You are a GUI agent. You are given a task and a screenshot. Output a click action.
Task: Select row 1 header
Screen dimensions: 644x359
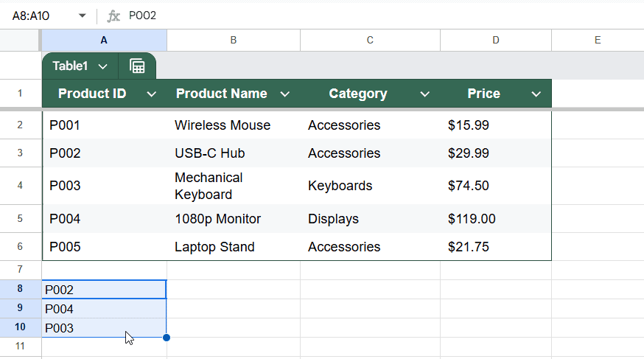20,94
